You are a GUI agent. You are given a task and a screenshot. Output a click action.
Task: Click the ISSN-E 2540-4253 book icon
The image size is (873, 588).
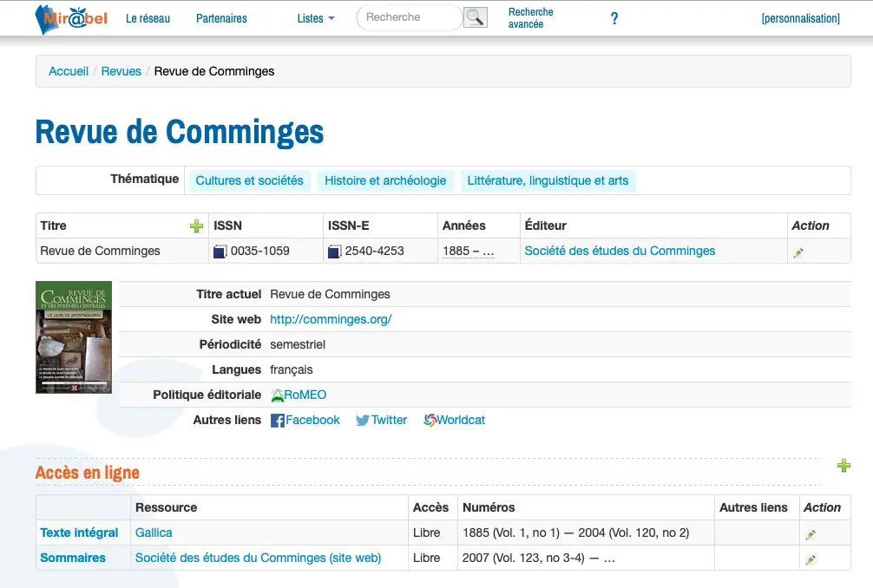(334, 252)
